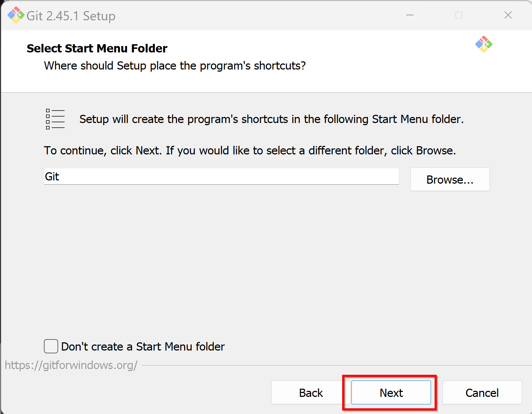
Task: Click the Start Menu list icon
Action: pos(55,119)
